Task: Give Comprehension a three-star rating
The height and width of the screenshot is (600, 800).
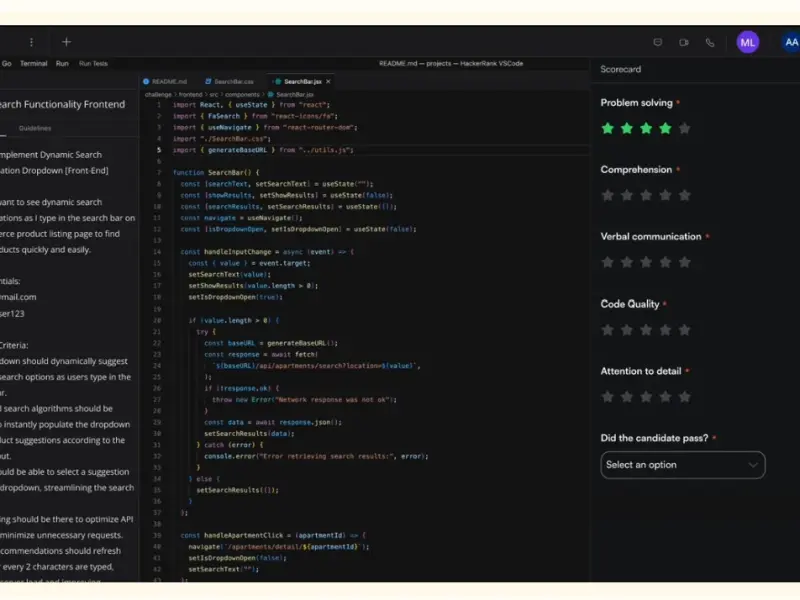Action: [x=646, y=195]
